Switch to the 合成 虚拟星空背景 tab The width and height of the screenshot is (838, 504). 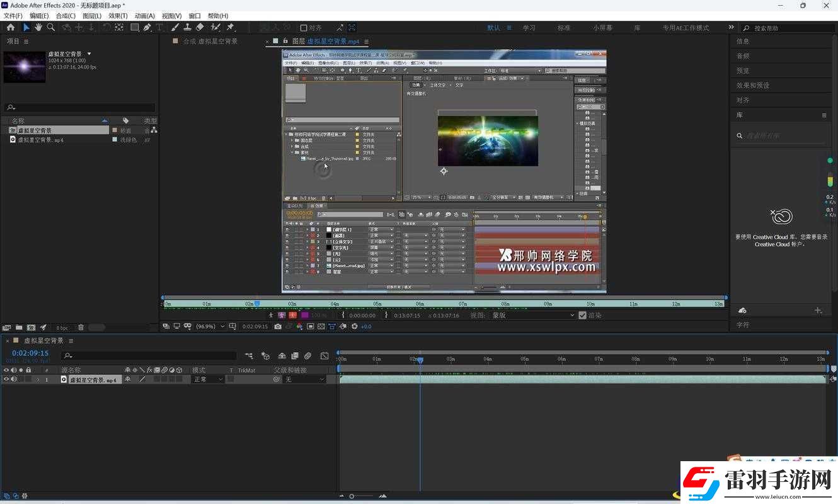tap(210, 42)
